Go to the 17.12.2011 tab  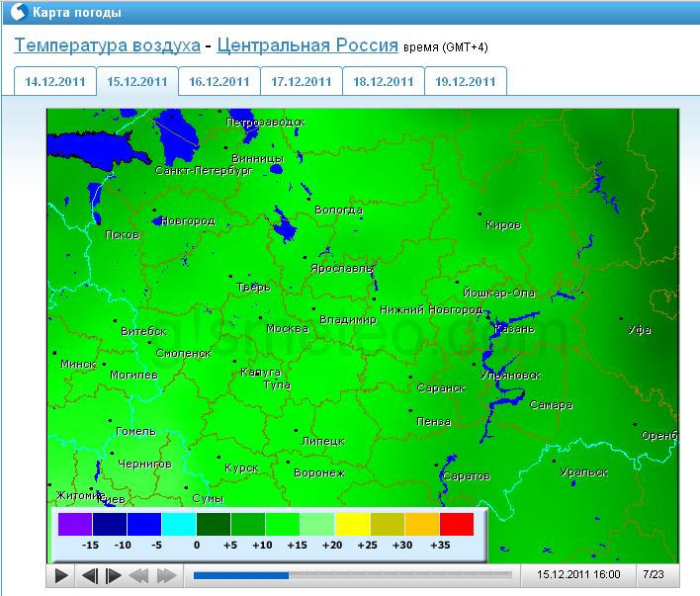(301, 82)
